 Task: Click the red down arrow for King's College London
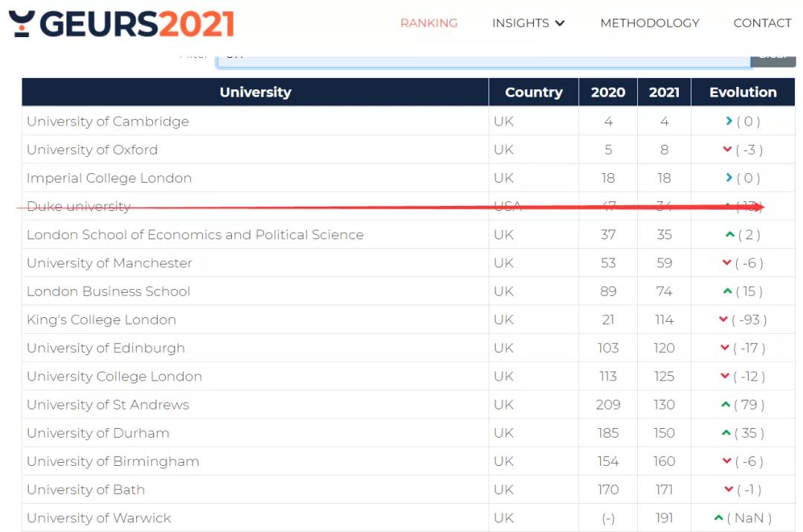pyautogui.click(x=723, y=319)
